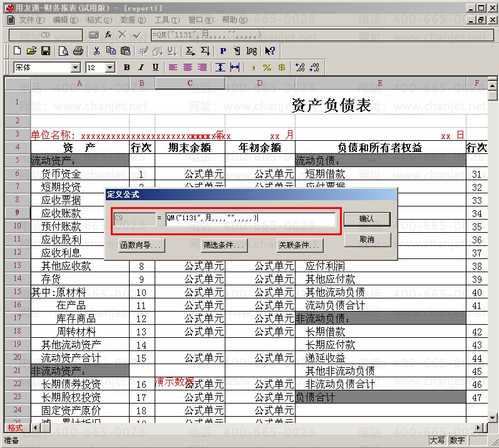Apply italic formatting
499x448 pixels.
(141, 68)
